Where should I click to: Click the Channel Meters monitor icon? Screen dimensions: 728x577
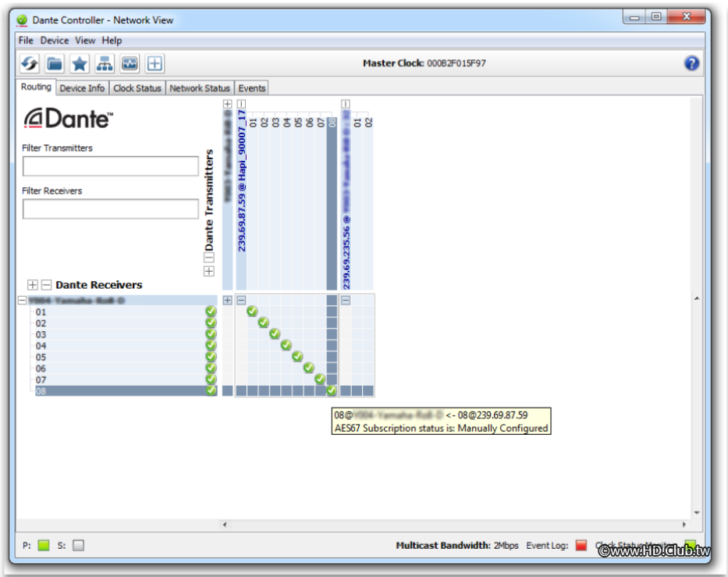point(130,64)
